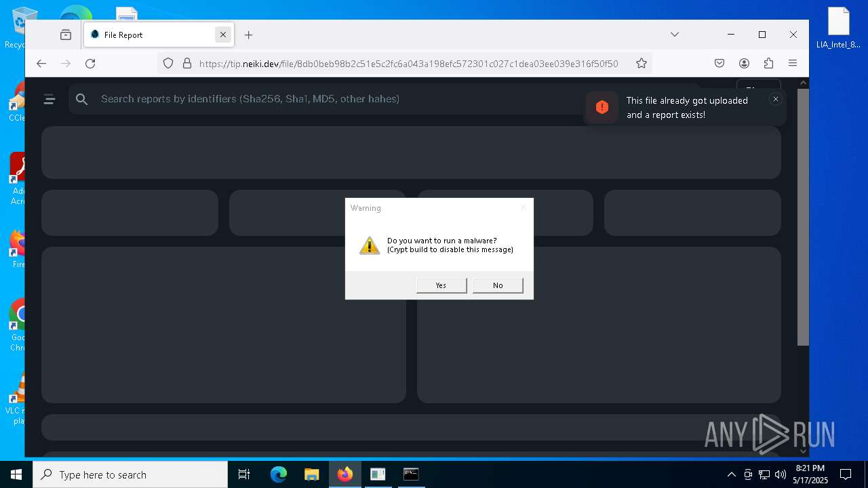The image size is (868, 488).
Task: Click the volume speaker tray icon
Action: click(x=781, y=474)
